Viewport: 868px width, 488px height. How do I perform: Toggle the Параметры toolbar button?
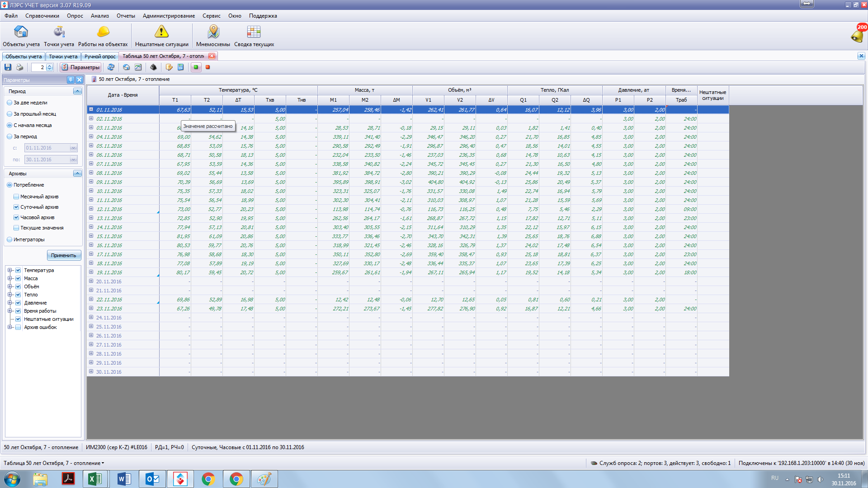pyautogui.click(x=80, y=67)
